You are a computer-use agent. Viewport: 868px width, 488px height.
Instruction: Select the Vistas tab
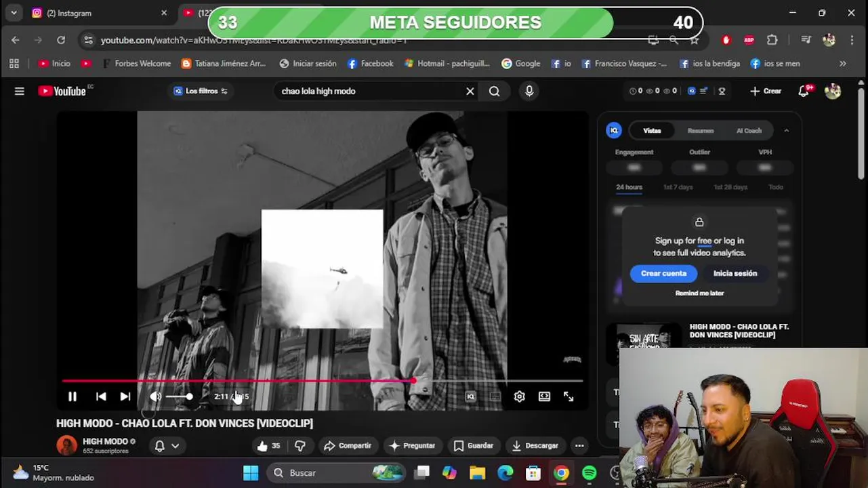(652, 130)
